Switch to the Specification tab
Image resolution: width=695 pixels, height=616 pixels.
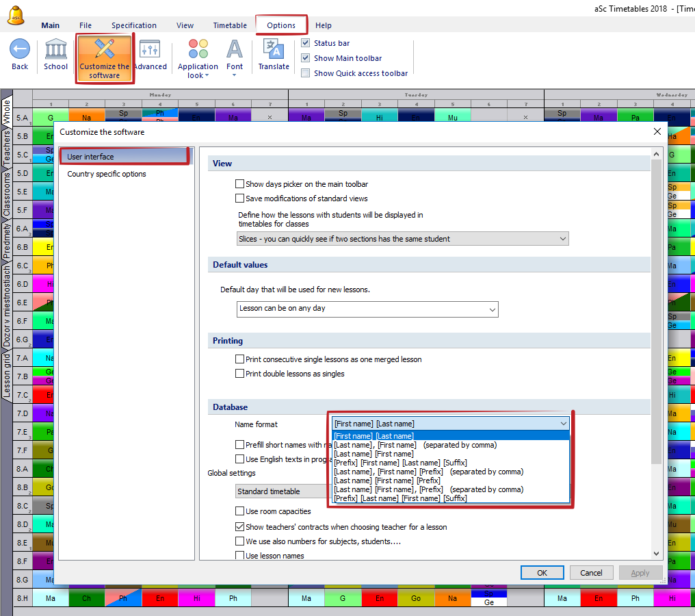(x=134, y=25)
